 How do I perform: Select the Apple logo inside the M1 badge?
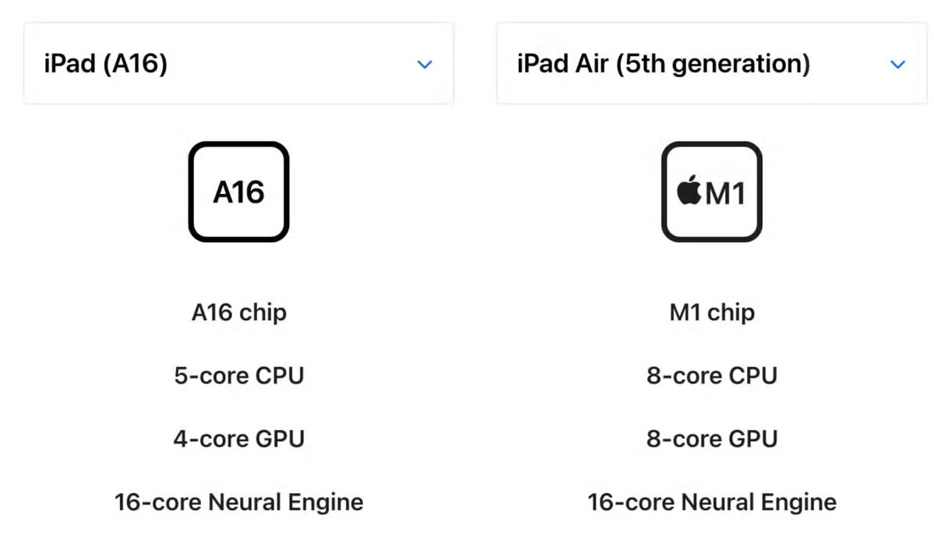coord(689,191)
